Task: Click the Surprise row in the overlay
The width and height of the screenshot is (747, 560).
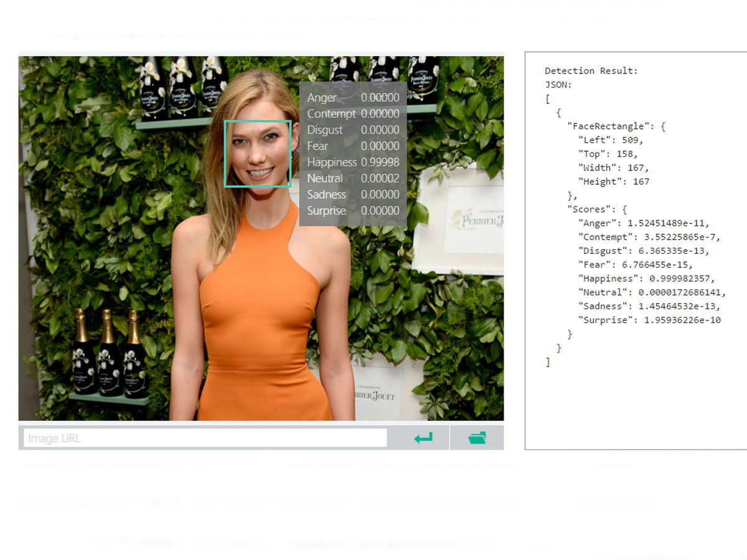Action: tap(353, 211)
